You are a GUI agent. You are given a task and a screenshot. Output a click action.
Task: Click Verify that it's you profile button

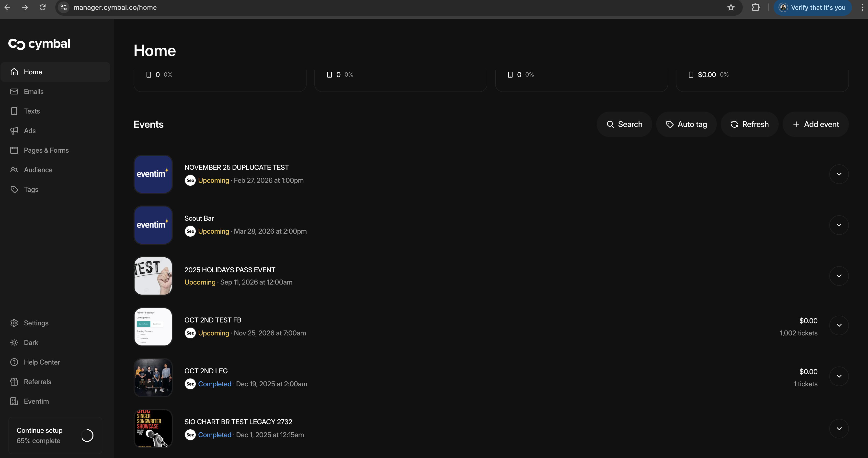tap(812, 7)
